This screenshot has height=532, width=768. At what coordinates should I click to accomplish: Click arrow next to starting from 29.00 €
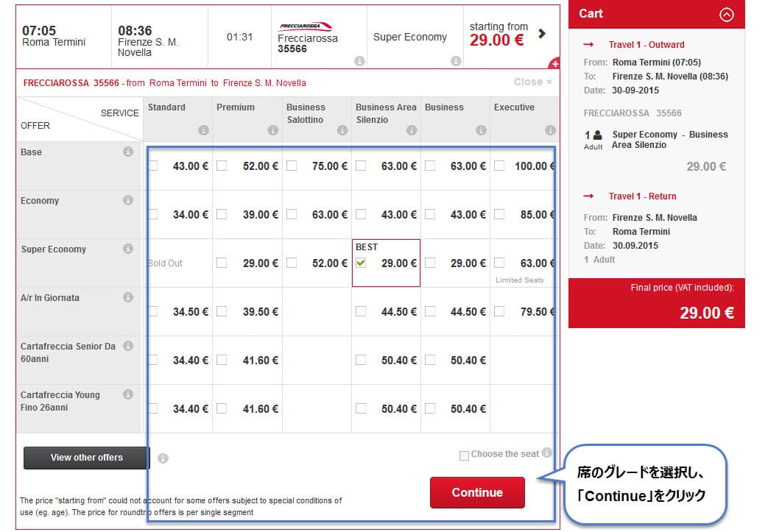pos(542,33)
